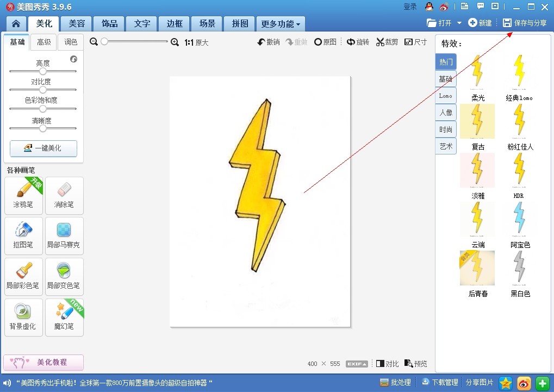This screenshot has width=554, height=392.
Task: Select the 抠图笔 cutout pen tool
Action: click(x=24, y=236)
